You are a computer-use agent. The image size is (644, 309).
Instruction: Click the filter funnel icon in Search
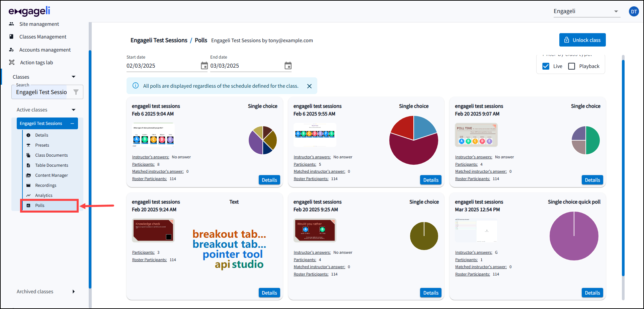point(76,92)
